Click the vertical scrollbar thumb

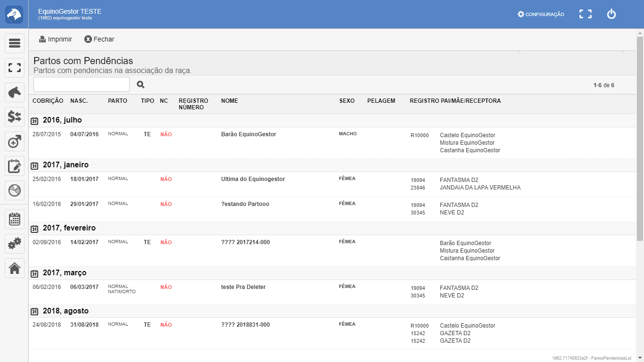(640, 138)
